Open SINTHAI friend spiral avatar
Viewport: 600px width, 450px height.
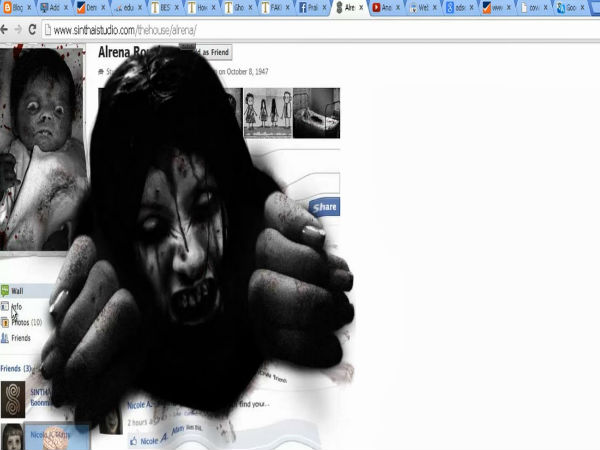[13, 399]
